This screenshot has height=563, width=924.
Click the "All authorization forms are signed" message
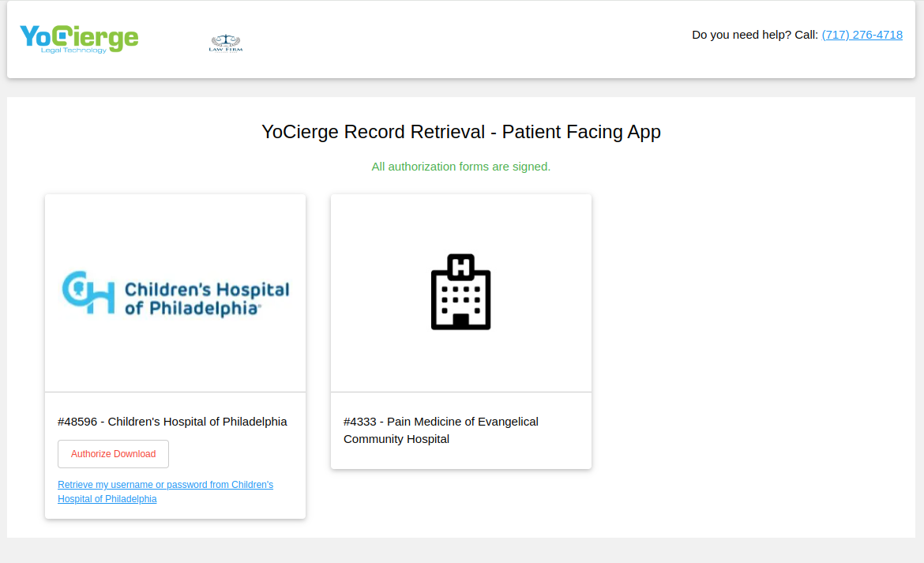tap(460, 167)
